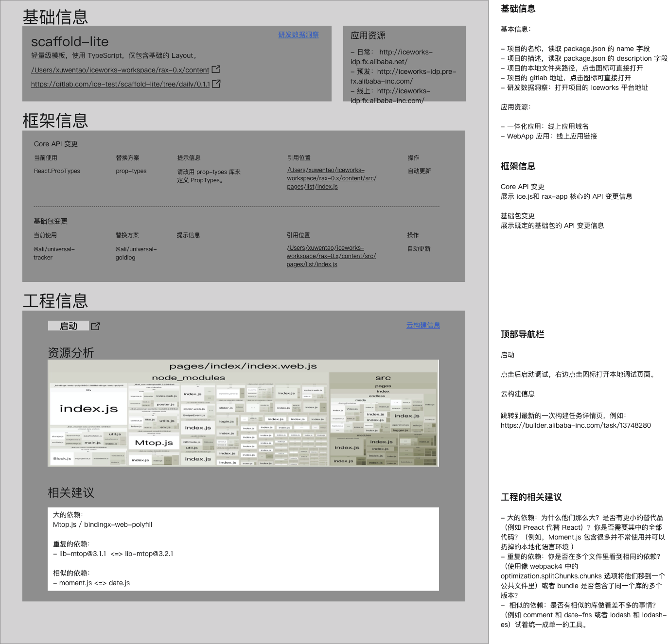
Task: Open the /Users/xuwentao/iceworks-workspace/rax-0.x/content path
Action: [x=120, y=70]
